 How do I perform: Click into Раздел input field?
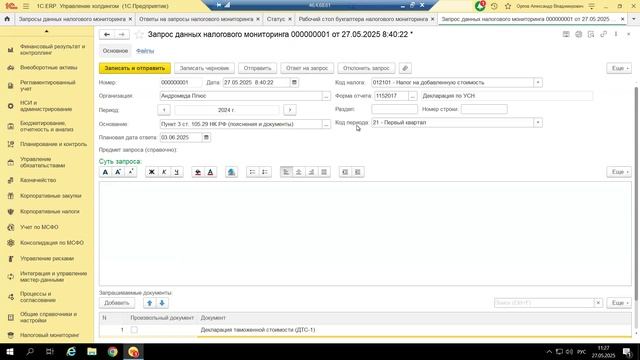(394, 109)
